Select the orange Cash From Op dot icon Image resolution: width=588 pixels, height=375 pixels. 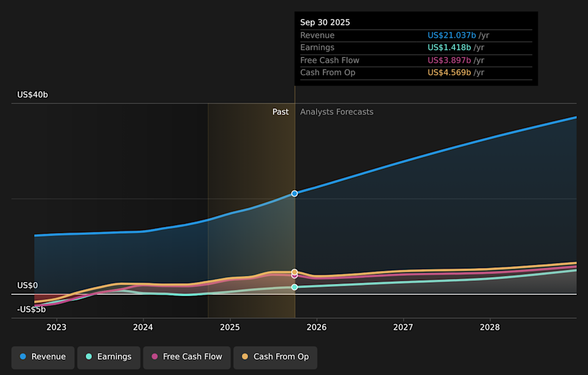(x=246, y=357)
